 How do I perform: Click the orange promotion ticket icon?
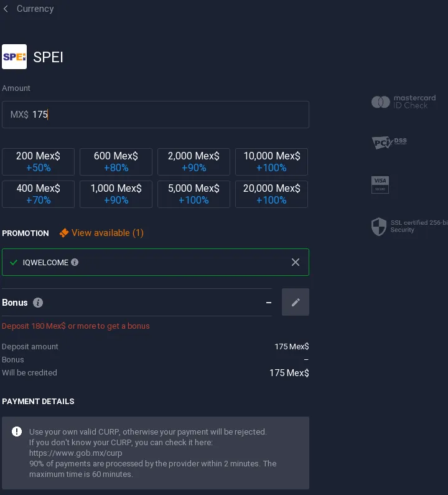[x=64, y=233]
